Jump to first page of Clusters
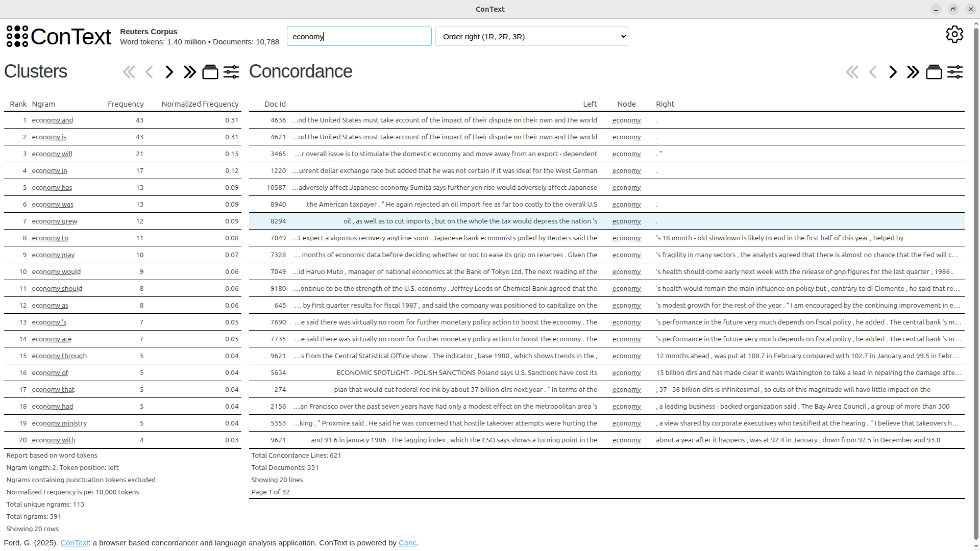This screenshot has height=551, width=980. pos(129,72)
